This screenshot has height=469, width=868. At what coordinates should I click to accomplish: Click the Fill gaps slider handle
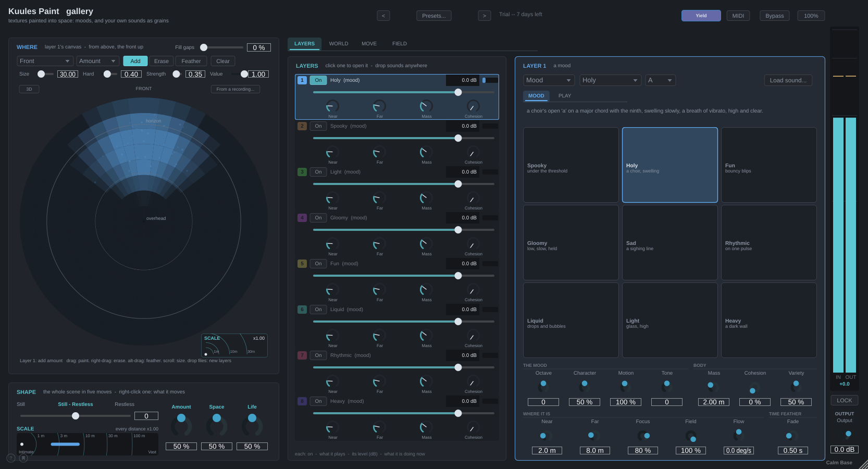[204, 47]
